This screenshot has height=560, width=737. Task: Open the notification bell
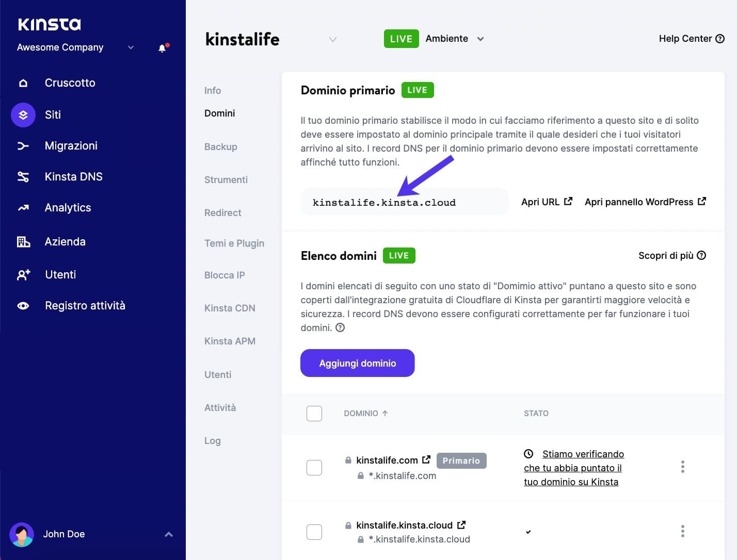pyautogui.click(x=163, y=47)
